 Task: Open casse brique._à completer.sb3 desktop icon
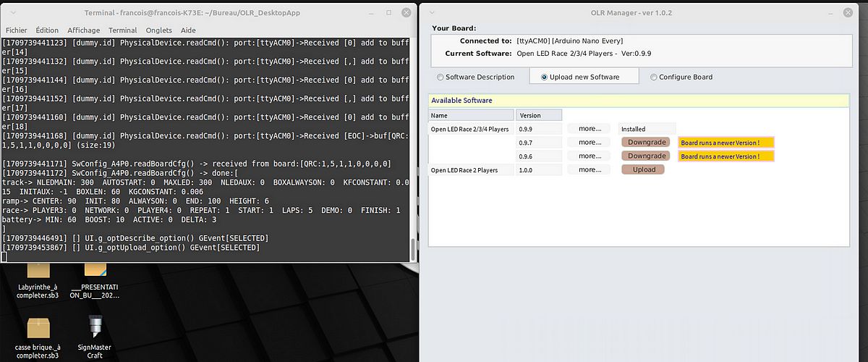[x=38, y=337]
